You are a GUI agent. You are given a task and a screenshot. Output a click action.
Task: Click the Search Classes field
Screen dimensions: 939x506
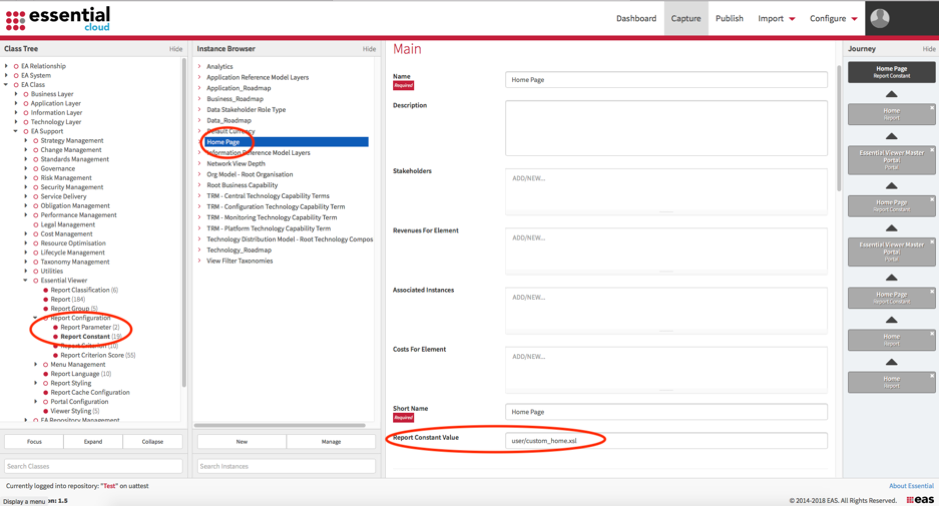[x=93, y=466]
